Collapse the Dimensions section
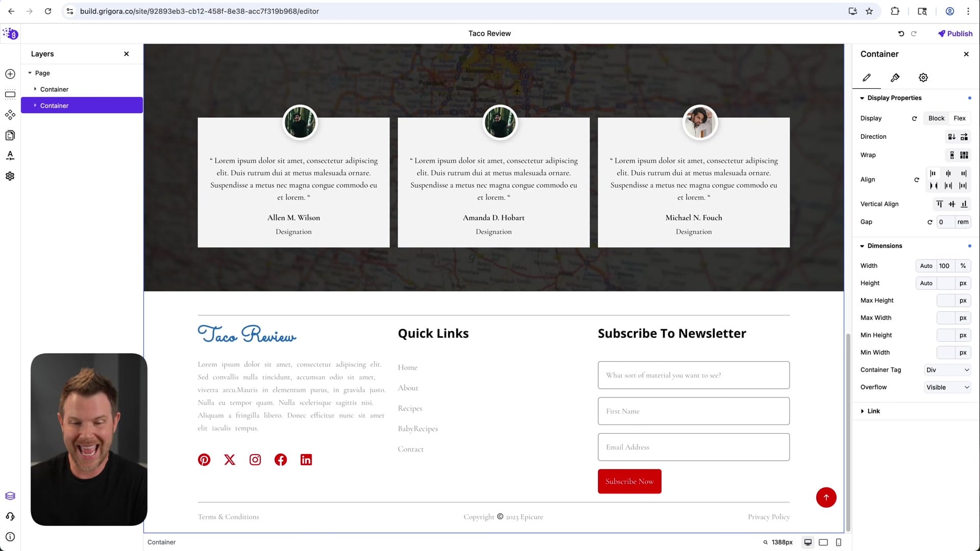 tap(862, 246)
